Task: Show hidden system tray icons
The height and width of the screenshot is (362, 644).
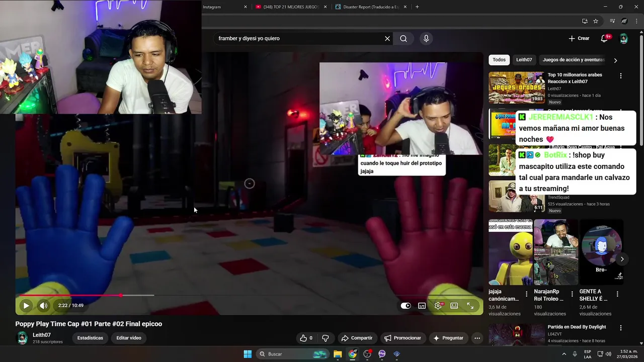Action: tap(564, 354)
